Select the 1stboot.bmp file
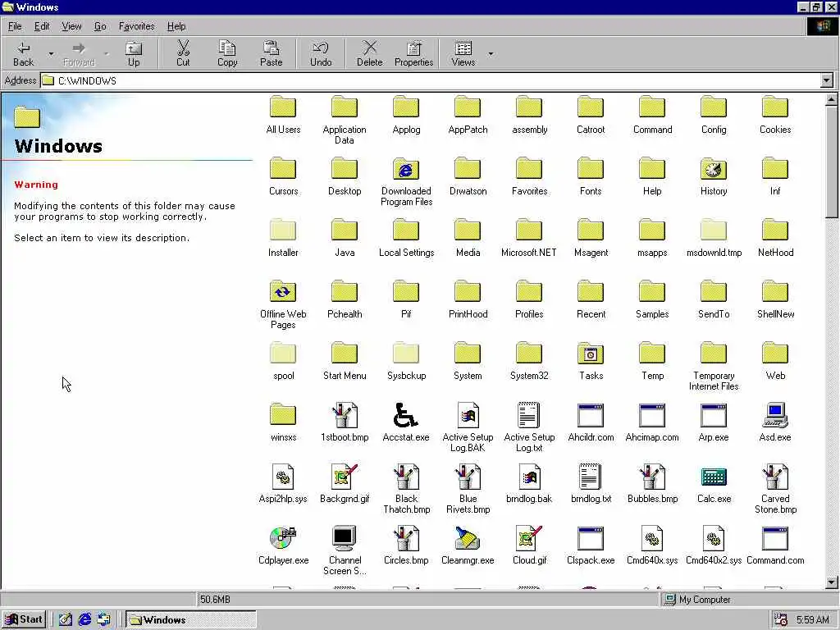Viewport: 840px width, 630px height. [345, 422]
